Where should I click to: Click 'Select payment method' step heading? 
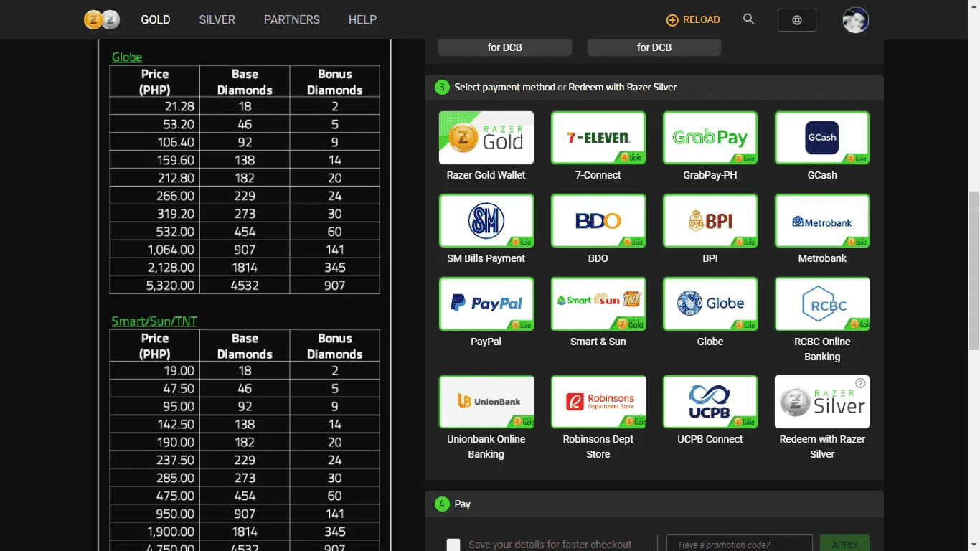504,87
